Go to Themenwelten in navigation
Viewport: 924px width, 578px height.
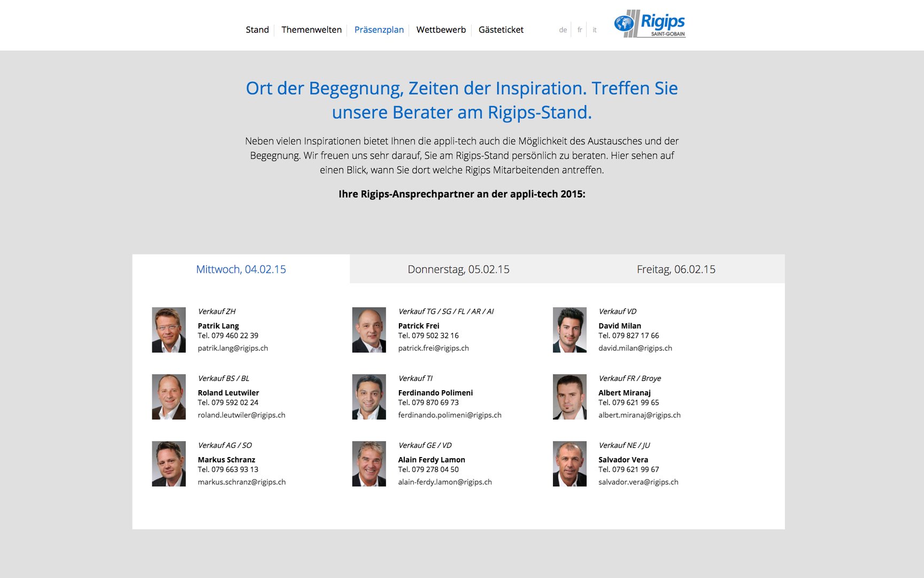[312, 30]
